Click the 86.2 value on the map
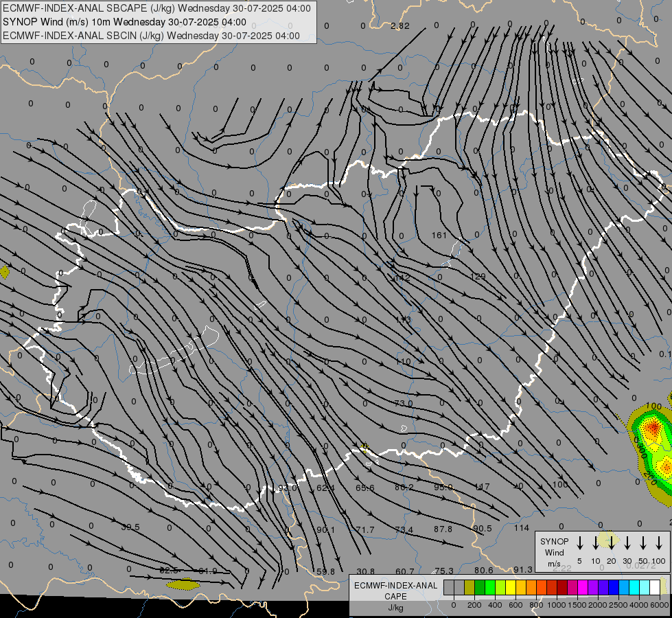This screenshot has height=618, width=672. coord(404,488)
